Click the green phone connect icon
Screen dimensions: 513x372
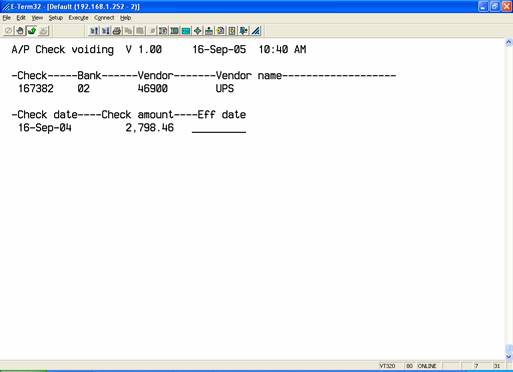[32, 31]
